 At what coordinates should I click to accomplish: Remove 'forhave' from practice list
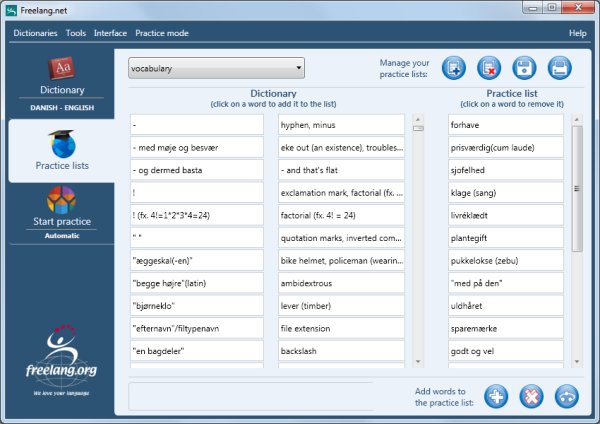tap(506, 125)
